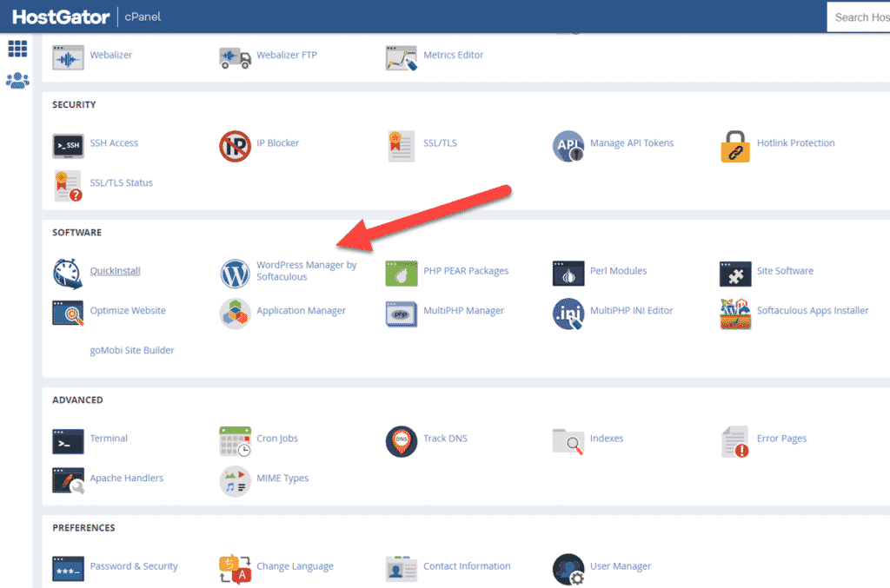Click the WordPress logo icon
This screenshot has width=890, height=588.
[235, 274]
